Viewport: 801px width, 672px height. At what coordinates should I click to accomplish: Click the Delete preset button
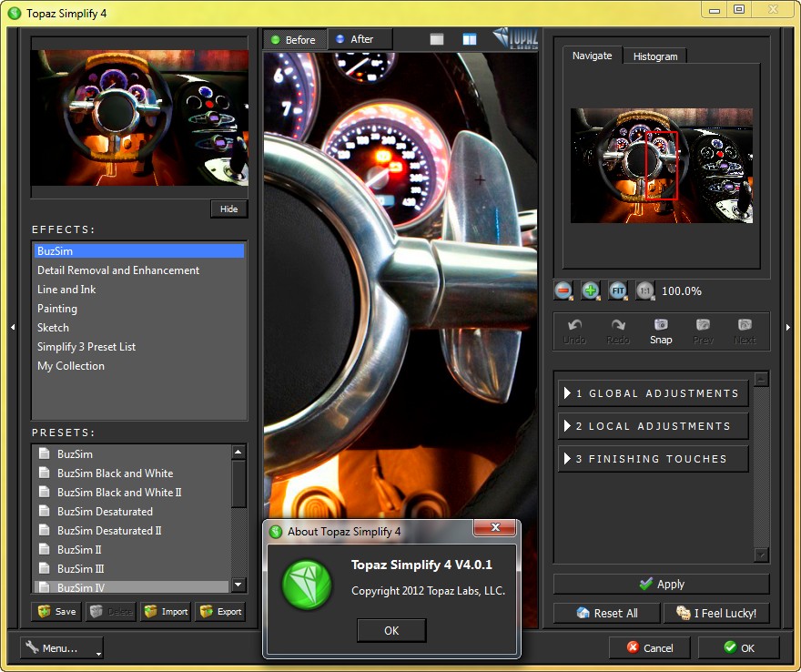tap(111, 611)
